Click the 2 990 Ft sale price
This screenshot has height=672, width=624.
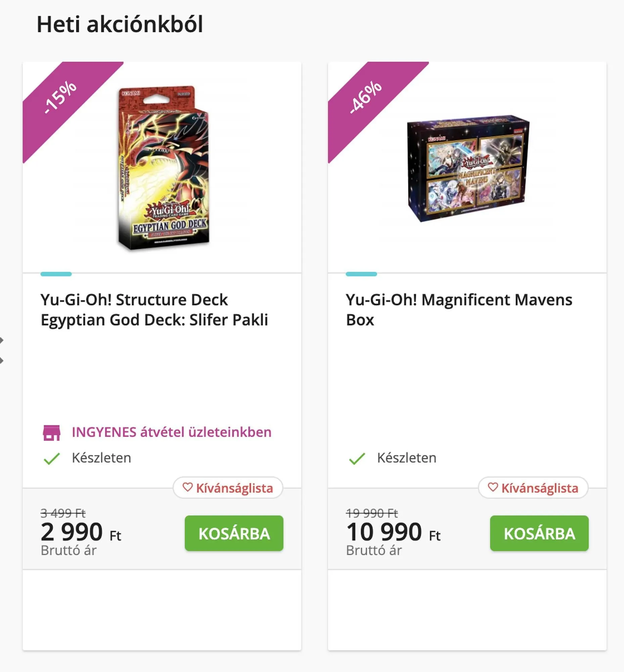pos(80,532)
